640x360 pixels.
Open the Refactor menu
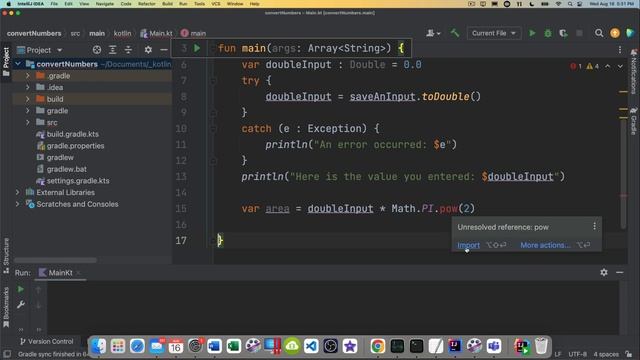point(147,4)
